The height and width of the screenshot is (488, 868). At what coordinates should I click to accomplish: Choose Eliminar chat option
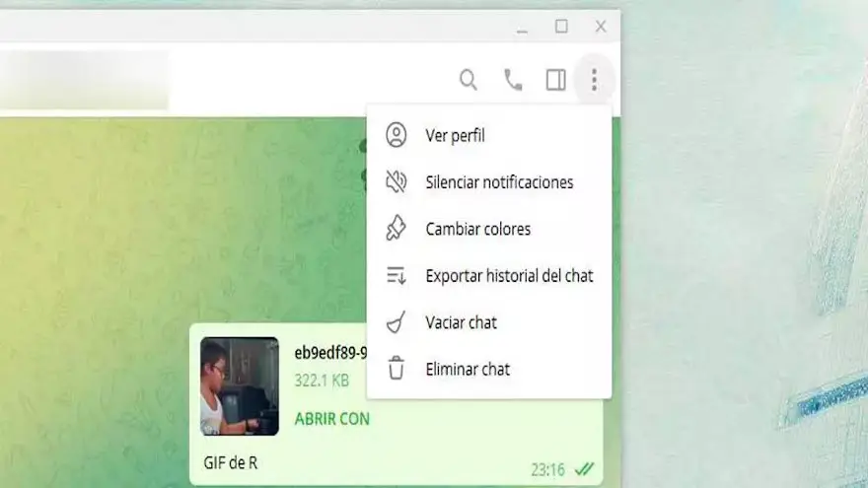pos(489,369)
